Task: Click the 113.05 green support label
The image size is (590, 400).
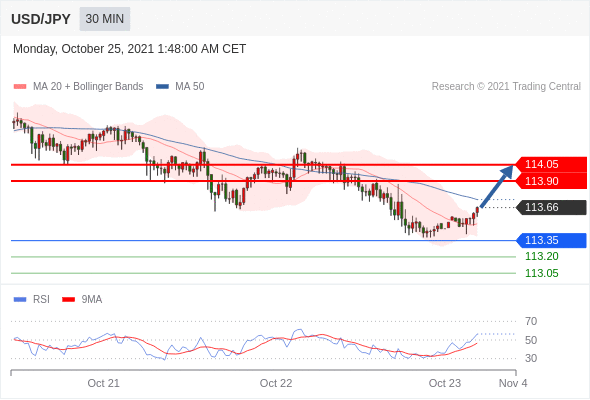Action: point(542,273)
